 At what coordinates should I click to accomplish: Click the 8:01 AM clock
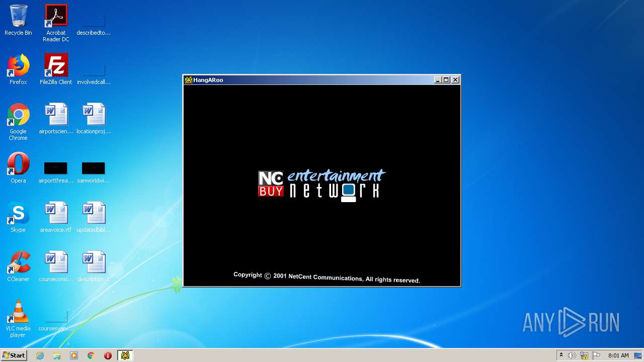tap(618, 355)
